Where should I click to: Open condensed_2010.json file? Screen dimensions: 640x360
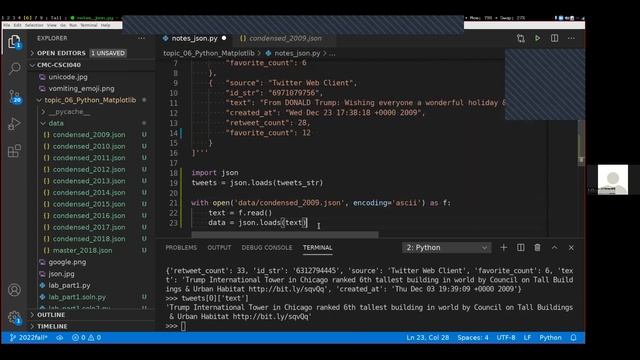[89, 146]
